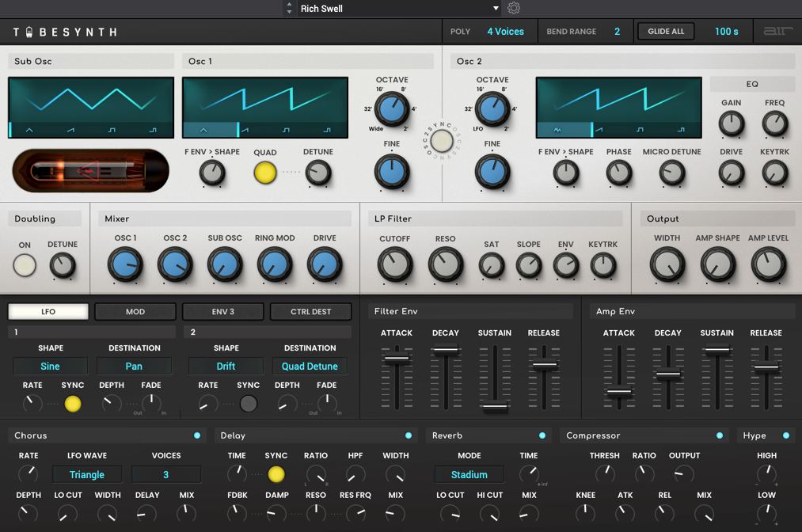This screenshot has width=802, height=532.
Task: Click the vacuum tube graphic in Sub Osc
Action: (x=89, y=170)
